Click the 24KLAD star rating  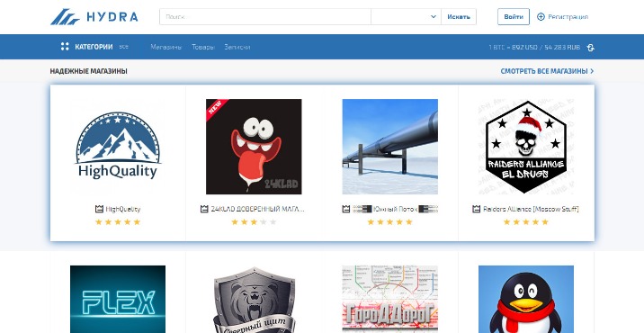(x=254, y=222)
